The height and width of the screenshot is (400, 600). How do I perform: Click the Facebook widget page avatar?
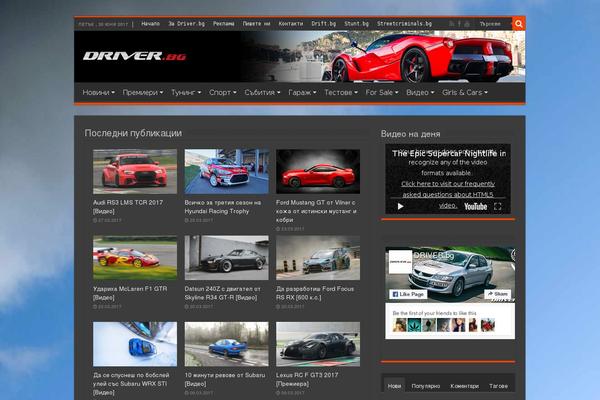click(400, 262)
